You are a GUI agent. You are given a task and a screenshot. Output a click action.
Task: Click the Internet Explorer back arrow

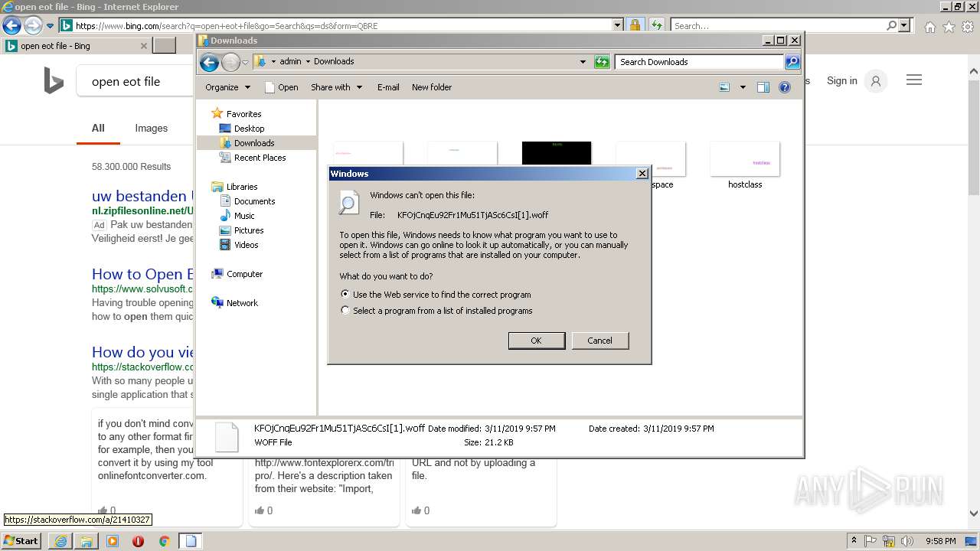(11, 25)
